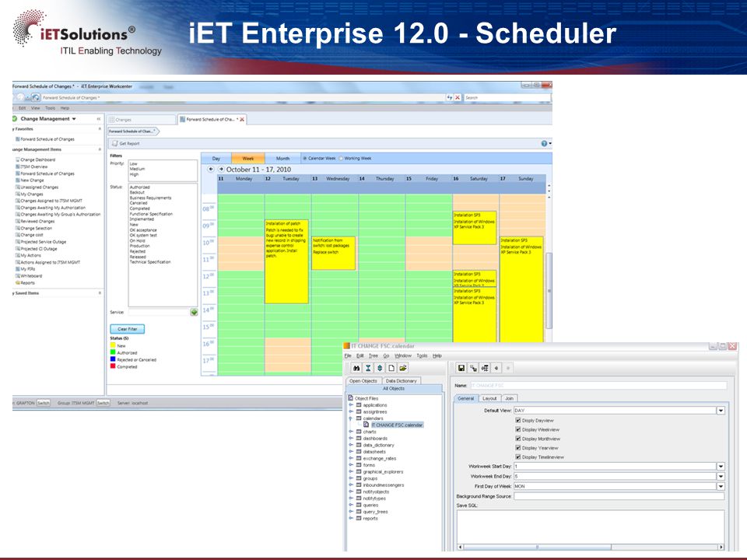Open the Tools menu in Workcenter window

click(50, 108)
